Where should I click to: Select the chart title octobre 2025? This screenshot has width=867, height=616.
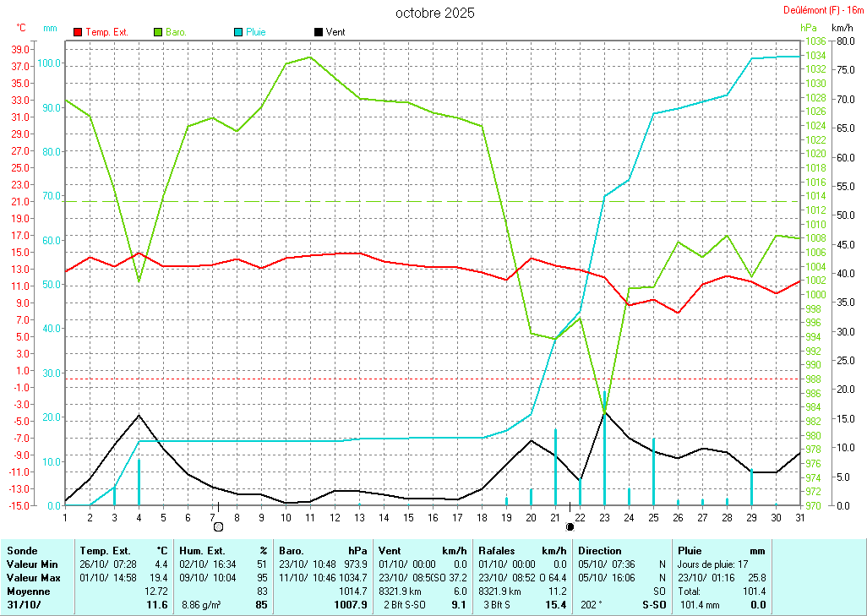tap(434, 13)
